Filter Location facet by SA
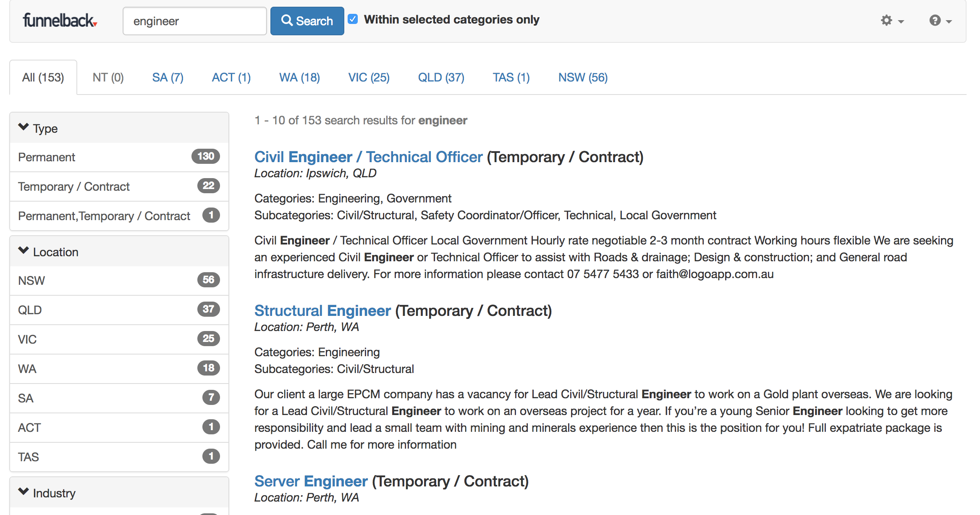The width and height of the screenshot is (980, 515). [26, 399]
